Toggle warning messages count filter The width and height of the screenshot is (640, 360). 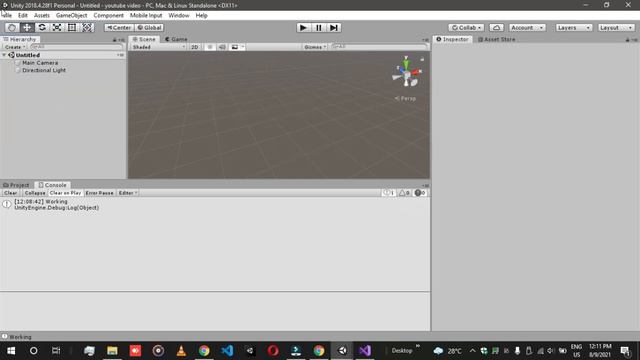tap(404, 193)
